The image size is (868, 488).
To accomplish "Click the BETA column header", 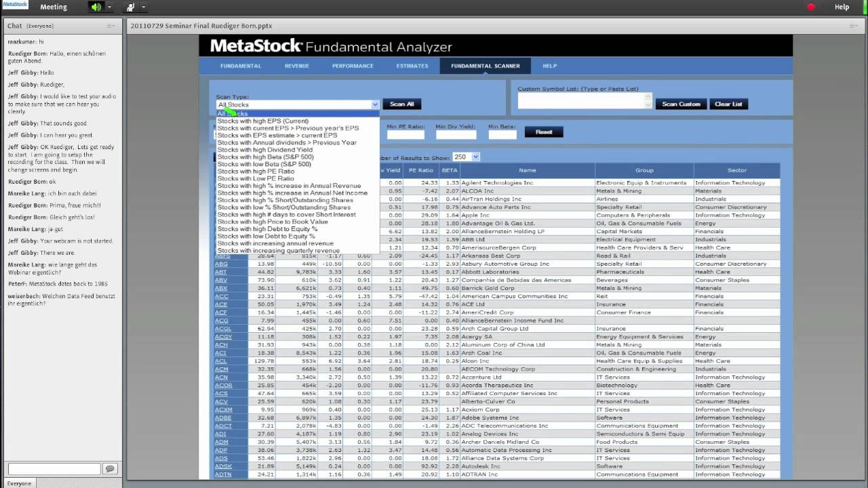I will [449, 170].
